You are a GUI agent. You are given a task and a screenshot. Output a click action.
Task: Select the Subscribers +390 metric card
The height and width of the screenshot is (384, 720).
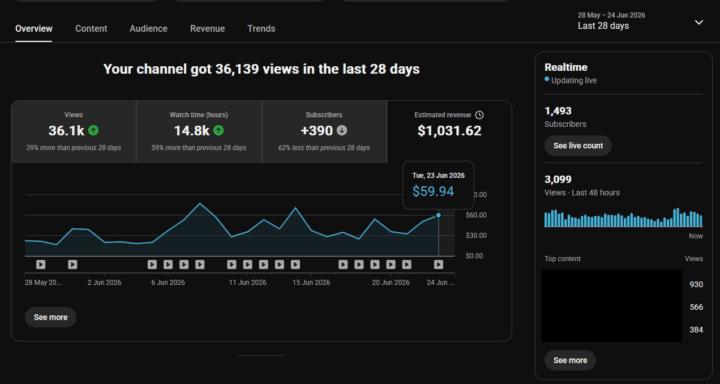(x=324, y=132)
